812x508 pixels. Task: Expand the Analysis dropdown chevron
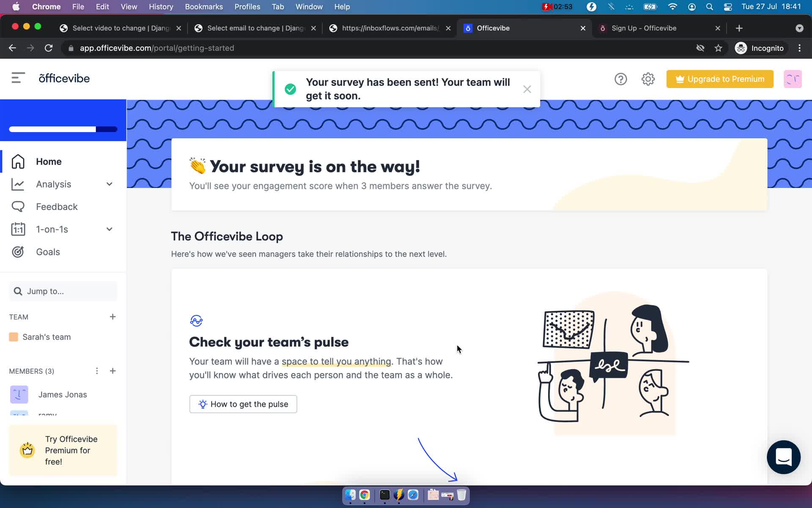tap(109, 184)
